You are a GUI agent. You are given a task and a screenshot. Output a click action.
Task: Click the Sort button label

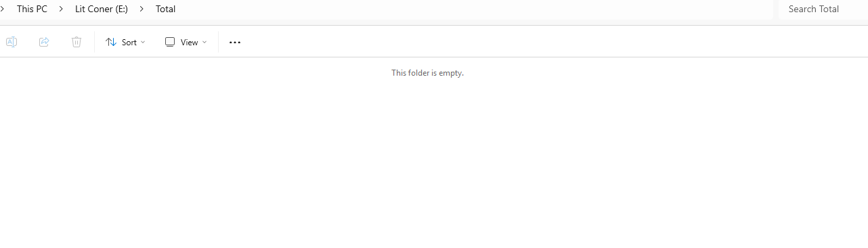[129, 42]
